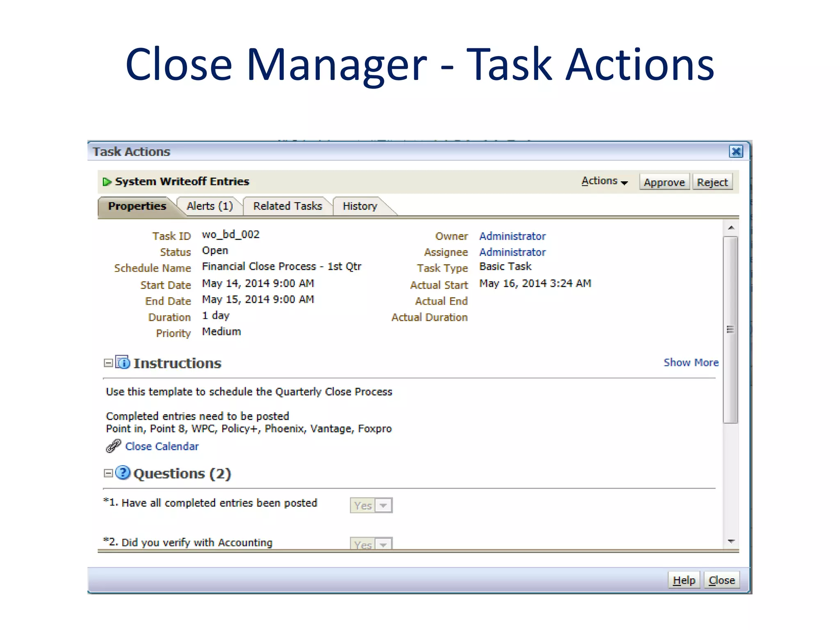This screenshot has height=630, width=840.
Task: Click the Task ID value wo_bd_002
Action: click(x=231, y=235)
